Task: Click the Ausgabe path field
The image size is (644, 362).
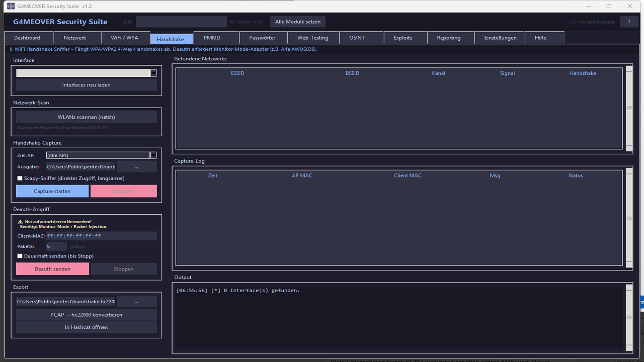Action: [81, 166]
